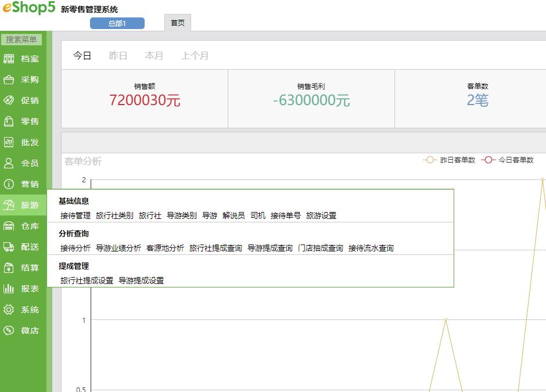
Task: Click the 旅游 beach umbrella icon
Action: coord(9,204)
